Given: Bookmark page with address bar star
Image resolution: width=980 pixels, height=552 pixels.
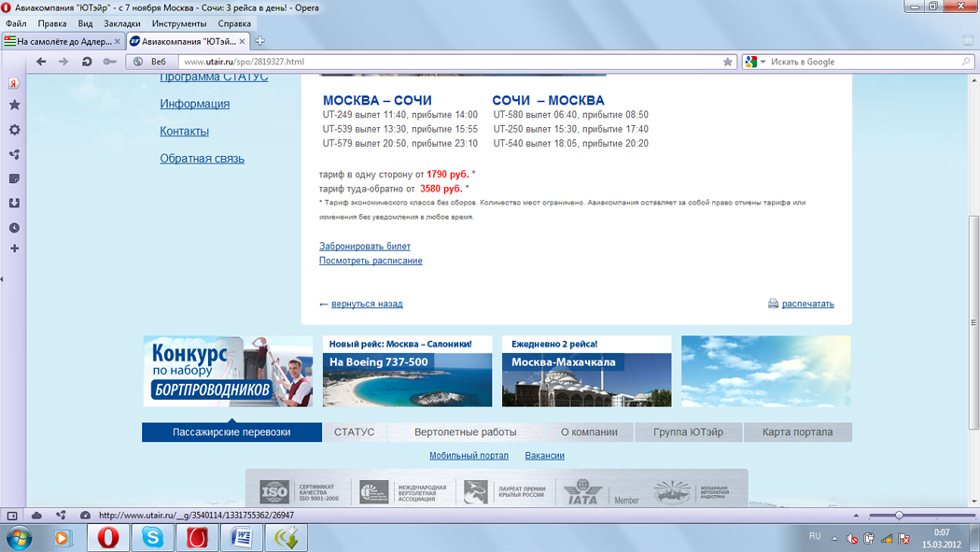Looking at the screenshot, I should point(727,62).
